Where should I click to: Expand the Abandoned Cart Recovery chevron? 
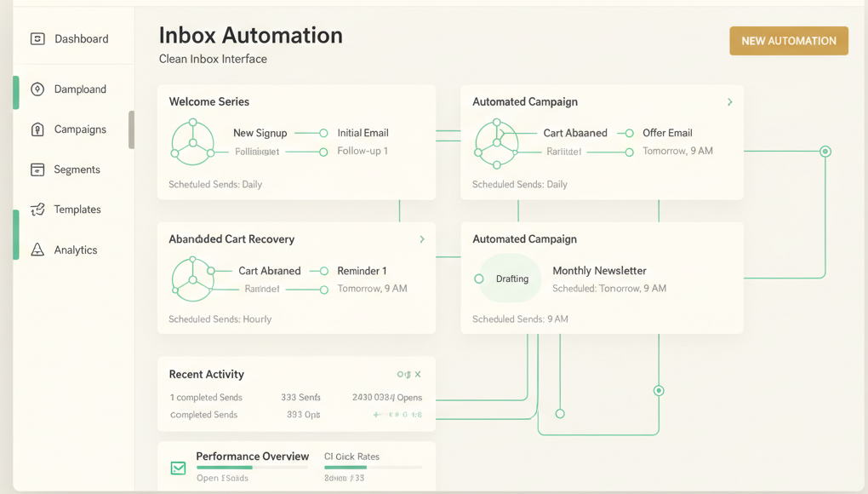422,239
